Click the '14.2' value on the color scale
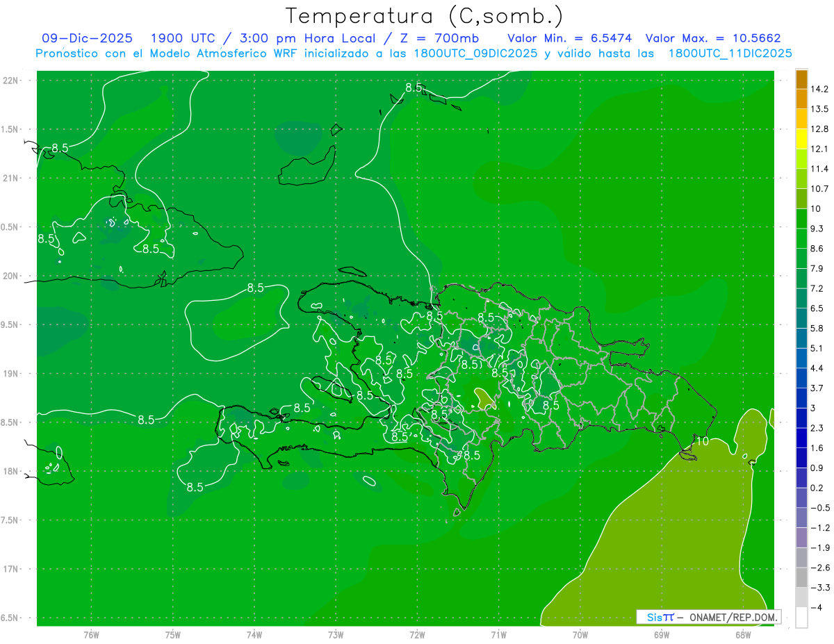The width and height of the screenshot is (834, 644). [x=819, y=89]
